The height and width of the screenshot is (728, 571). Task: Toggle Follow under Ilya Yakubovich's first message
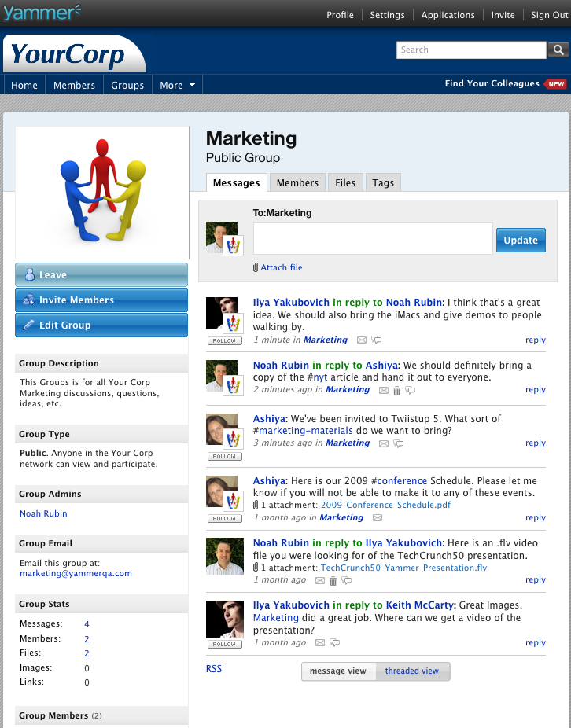[x=223, y=341]
